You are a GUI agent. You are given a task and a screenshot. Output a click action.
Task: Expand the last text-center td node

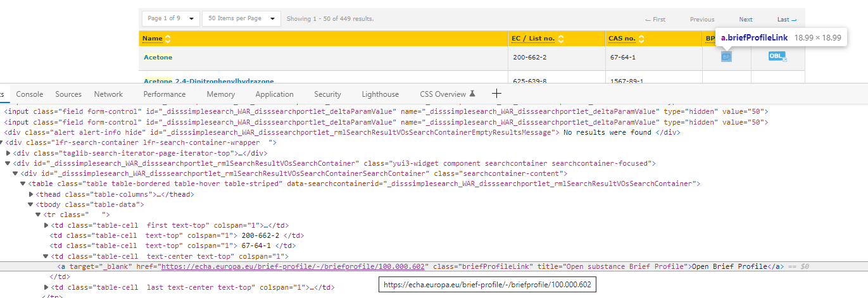(x=46, y=287)
